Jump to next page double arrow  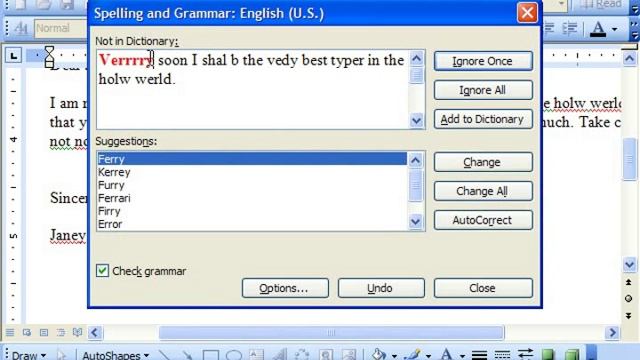point(629,316)
